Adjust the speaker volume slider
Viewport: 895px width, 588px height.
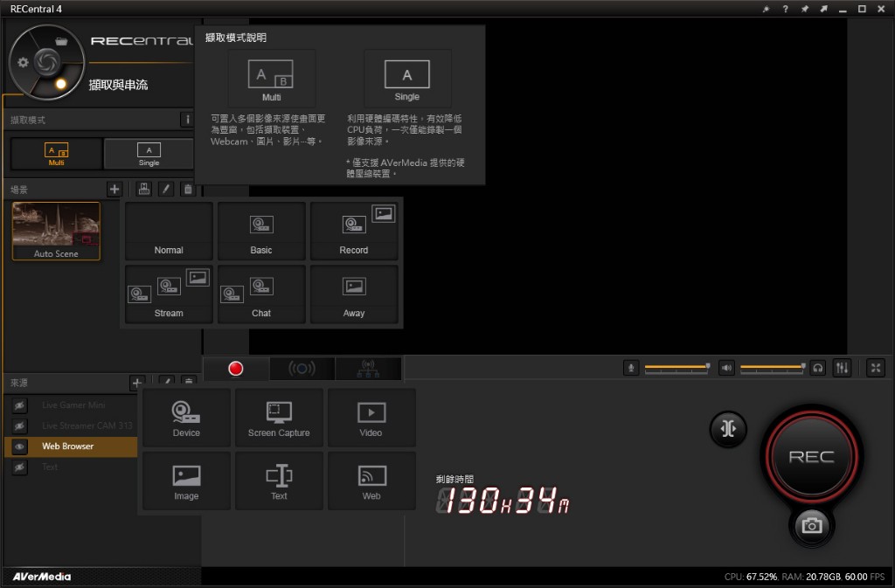pos(773,368)
